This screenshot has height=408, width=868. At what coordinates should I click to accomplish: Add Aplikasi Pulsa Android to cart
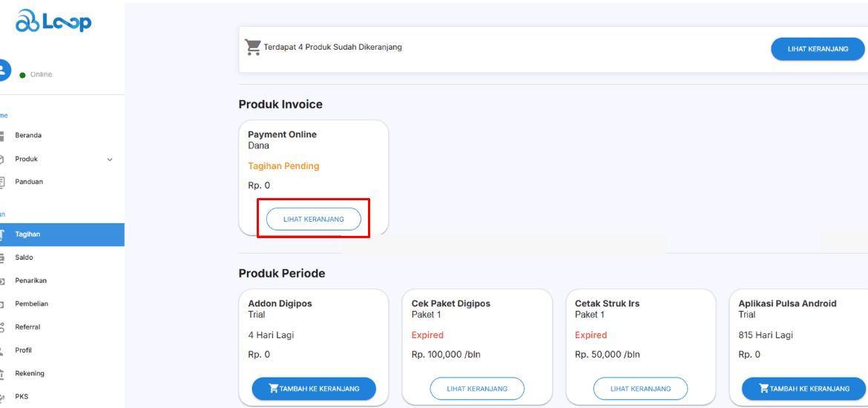click(x=803, y=389)
